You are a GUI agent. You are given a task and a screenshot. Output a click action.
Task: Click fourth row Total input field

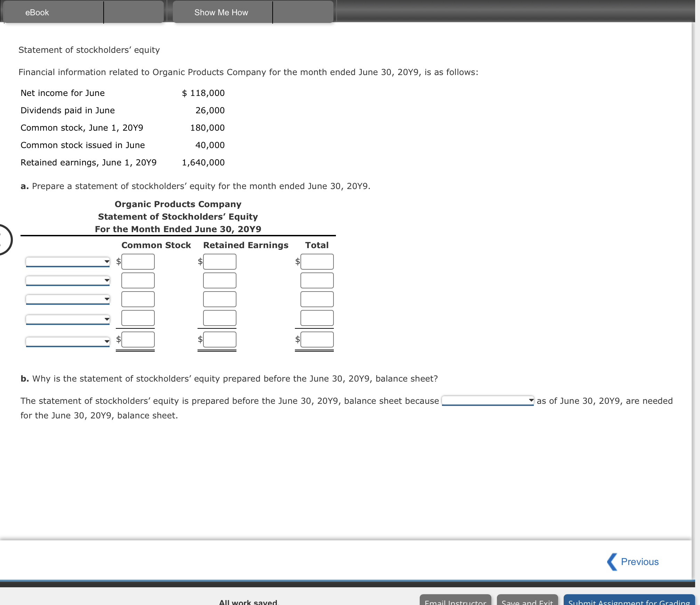pyautogui.click(x=317, y=318)
